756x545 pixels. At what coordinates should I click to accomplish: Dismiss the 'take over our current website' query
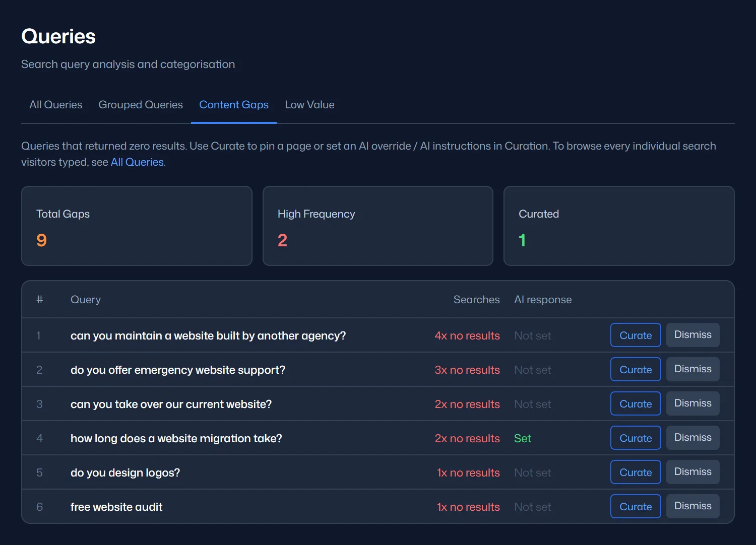[x=692, y=403]
